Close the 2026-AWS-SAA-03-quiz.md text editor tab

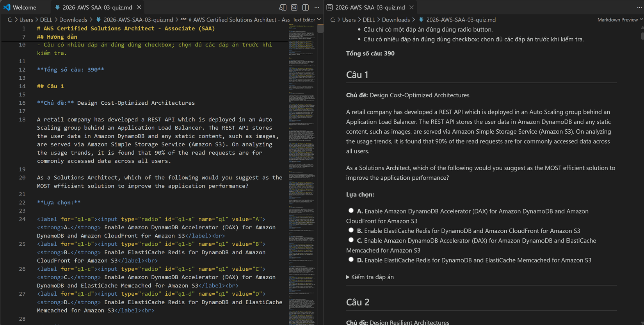(x=139, y=7)
